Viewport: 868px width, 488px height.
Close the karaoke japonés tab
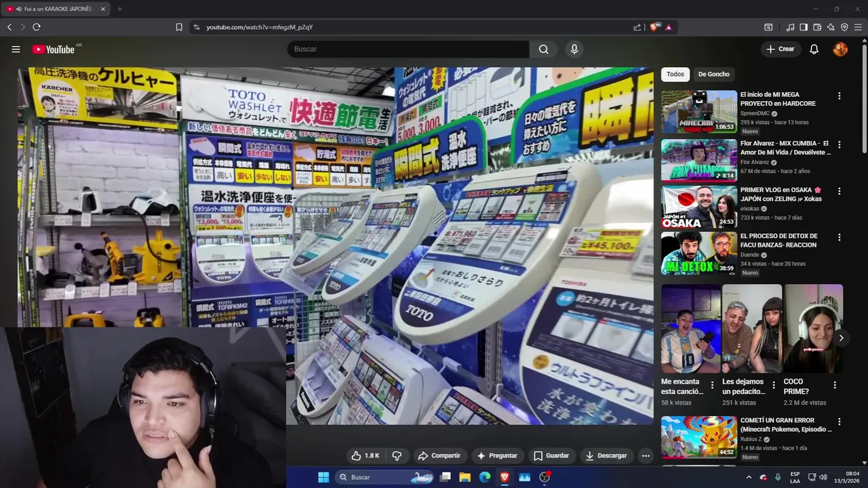click(103, 9)
